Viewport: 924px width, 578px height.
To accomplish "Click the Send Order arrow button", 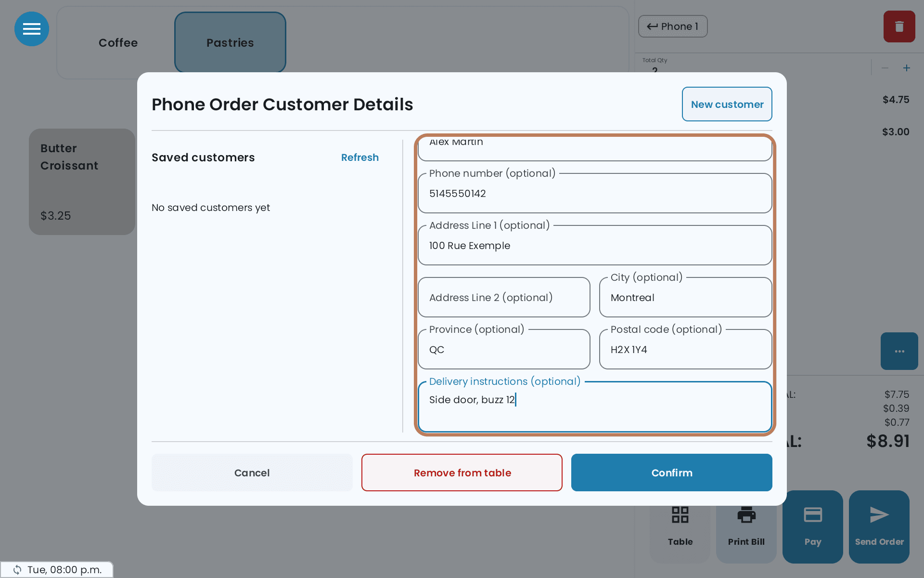I will (x=879, y=526).
